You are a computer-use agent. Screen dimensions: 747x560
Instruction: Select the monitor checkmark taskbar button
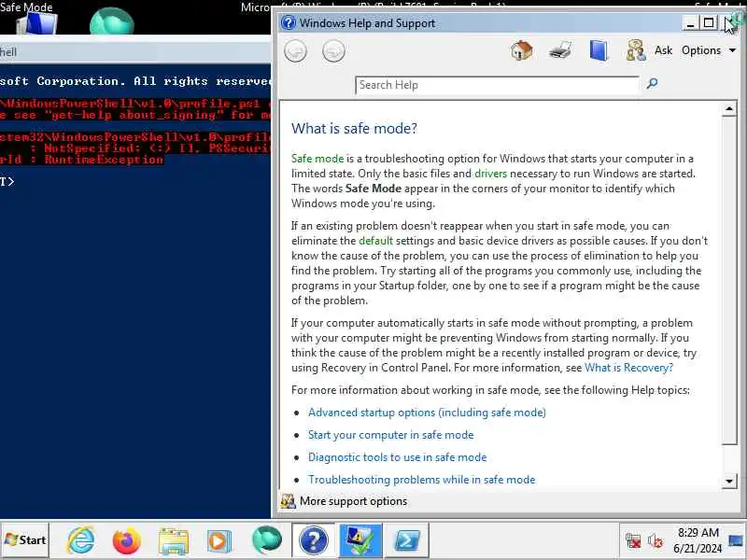pos(360,540)
